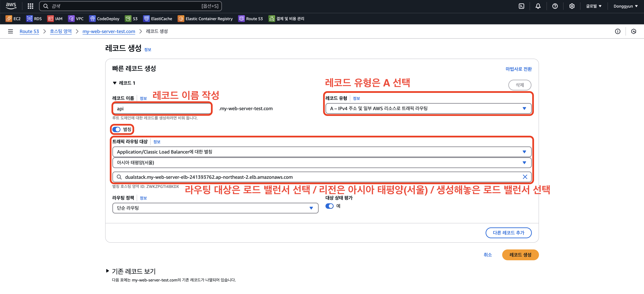Open the 레코드 유형 dropdown
Screen dimensions: 644x294
click(428, 108)
